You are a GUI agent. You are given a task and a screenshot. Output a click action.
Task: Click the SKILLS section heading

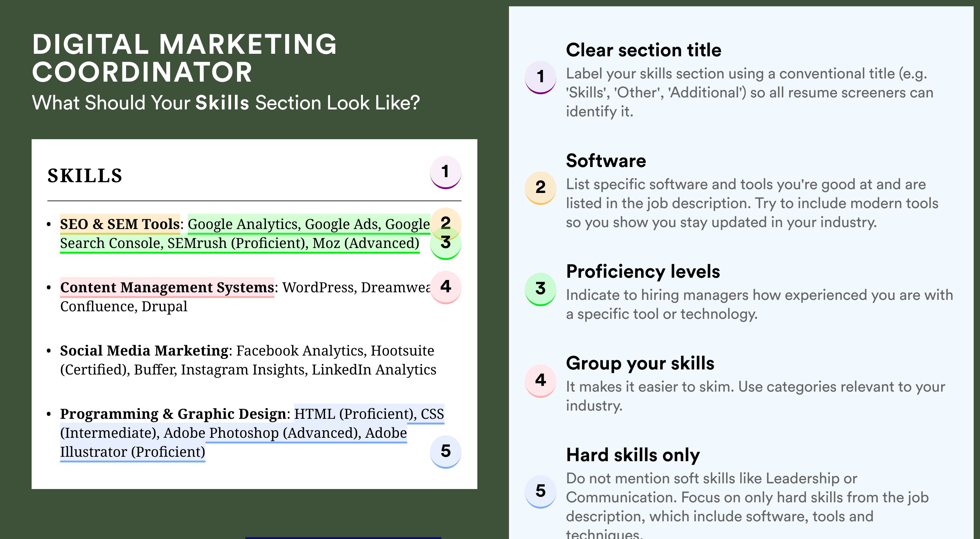click(x=85, y=176)
